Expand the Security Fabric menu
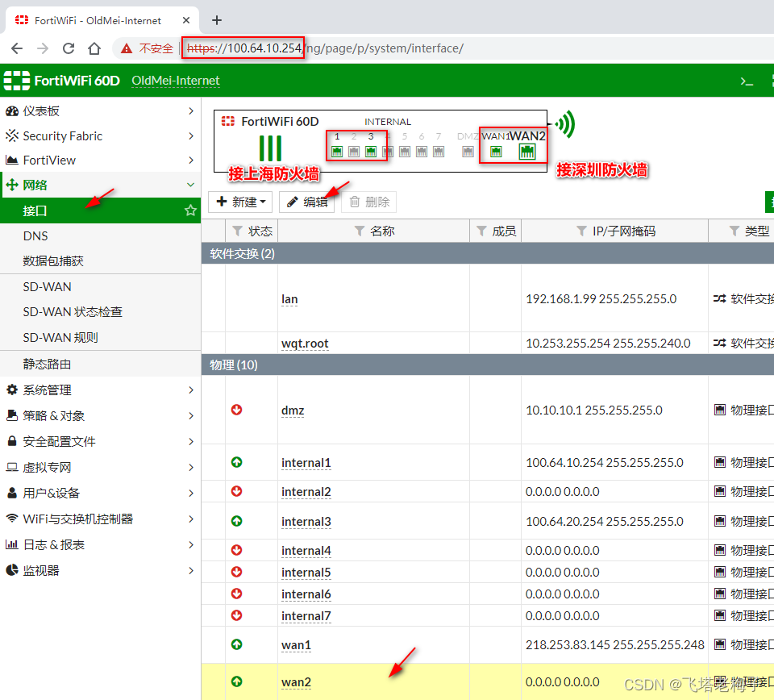The width and height of the screenshot is (774, 700). tap(100, 135)
